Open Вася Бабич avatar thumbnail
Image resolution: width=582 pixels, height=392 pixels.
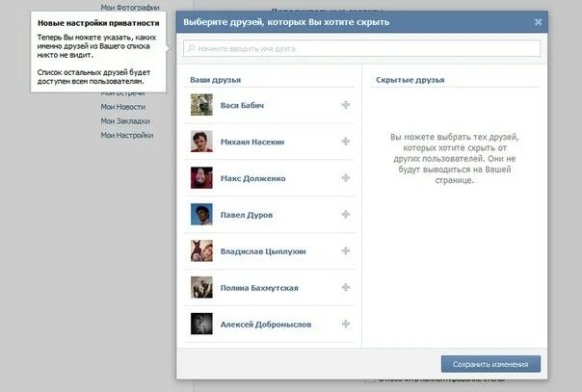pyautogui.click(x=201, y=105)
